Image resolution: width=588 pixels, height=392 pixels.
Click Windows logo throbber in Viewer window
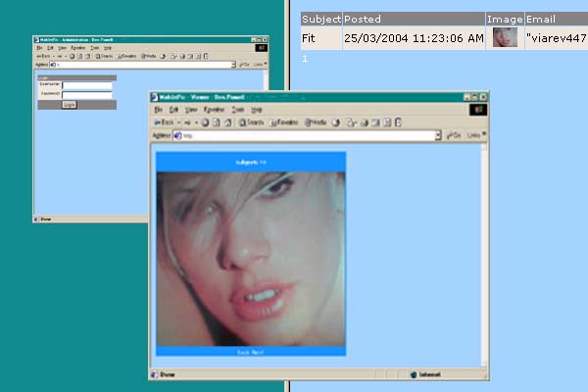[478, 110]
